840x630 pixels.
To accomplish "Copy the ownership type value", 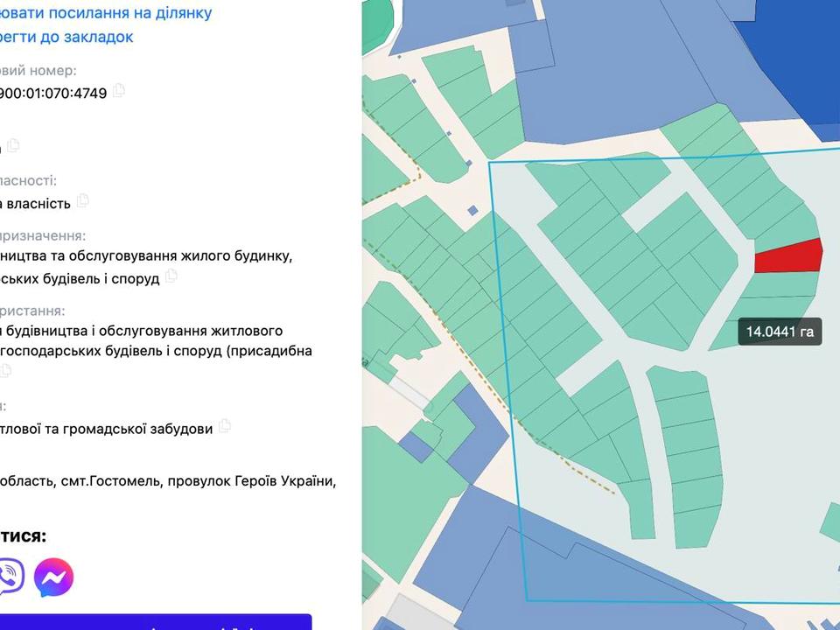I will (x=83, y=200).
